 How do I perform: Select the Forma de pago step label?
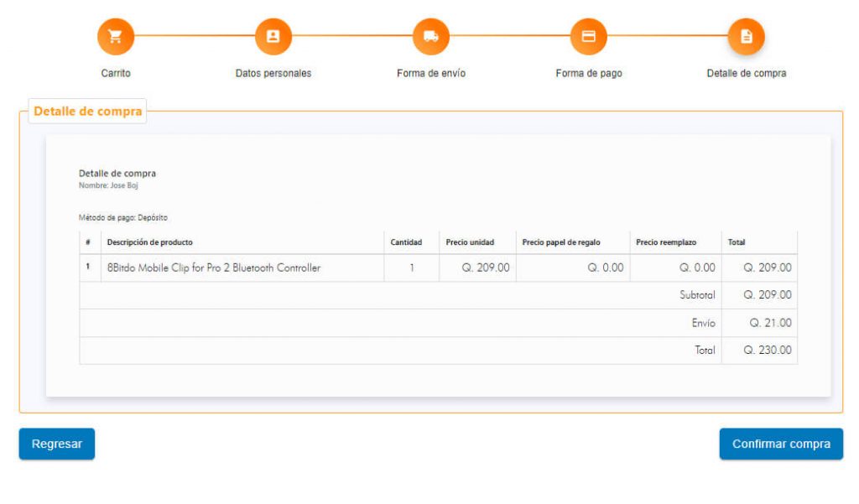[589, 74]
